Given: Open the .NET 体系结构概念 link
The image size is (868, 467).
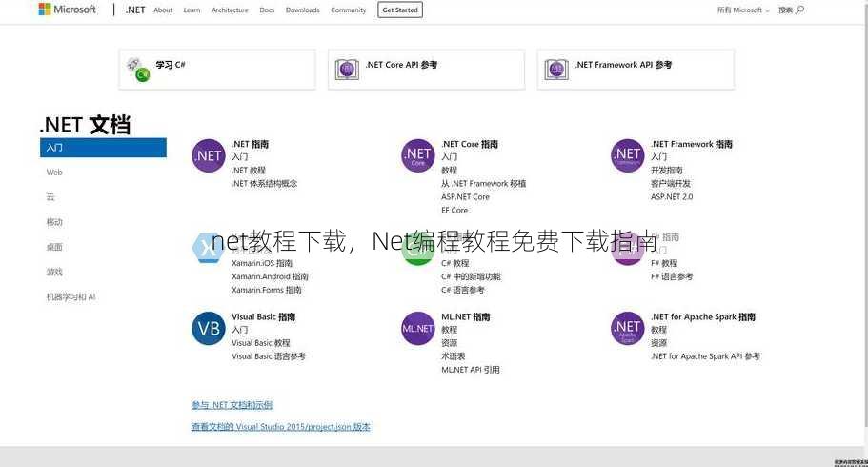Looking at the screenshot, I should pos(265,183).
